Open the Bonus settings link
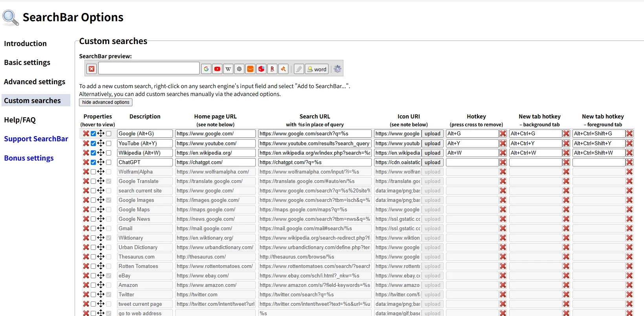This screenshot has height=316, width=644. point(29,158)
